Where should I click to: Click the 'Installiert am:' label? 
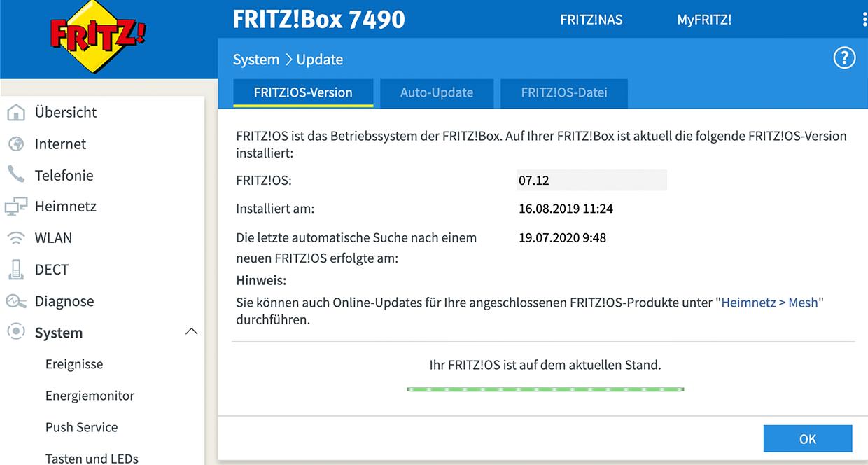coord(275,209)
